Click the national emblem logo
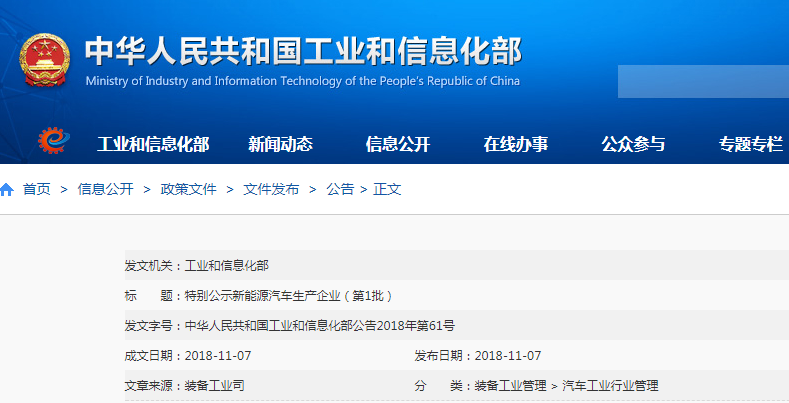The width and height of the screenshot is (789, 403). 45,60
